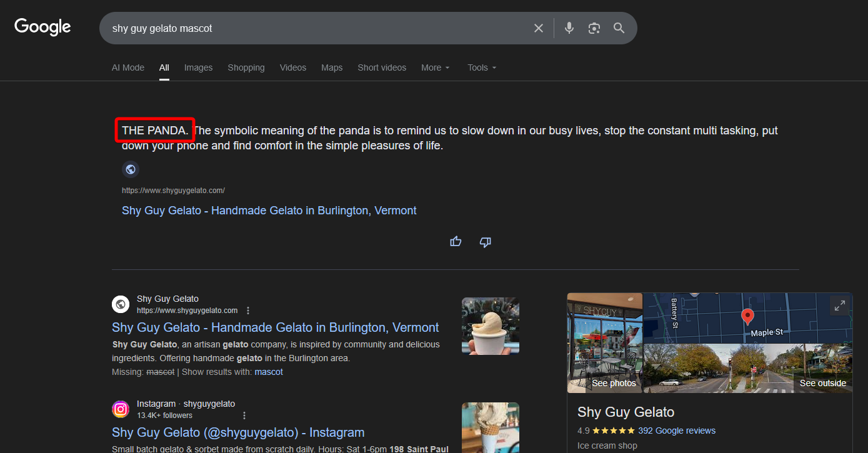Click '13.4K+ followers' text
868x453 pixels.
[164, 416]
